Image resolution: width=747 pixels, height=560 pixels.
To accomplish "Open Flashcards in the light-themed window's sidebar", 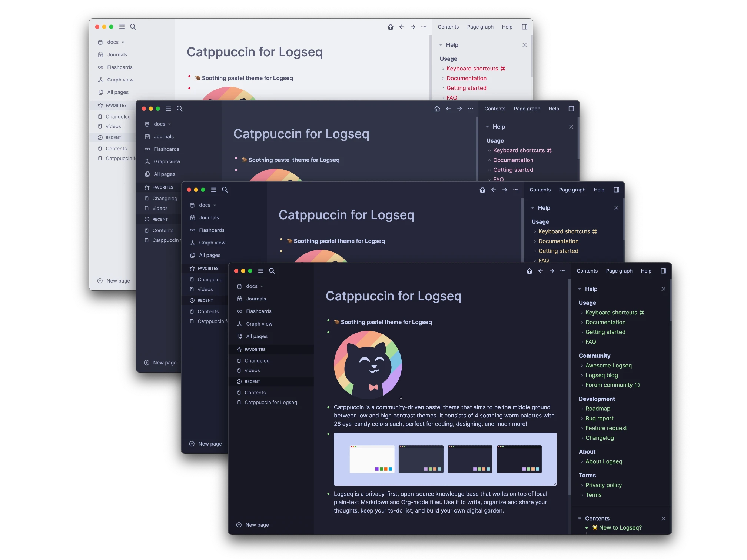I will tap(120, 67).
